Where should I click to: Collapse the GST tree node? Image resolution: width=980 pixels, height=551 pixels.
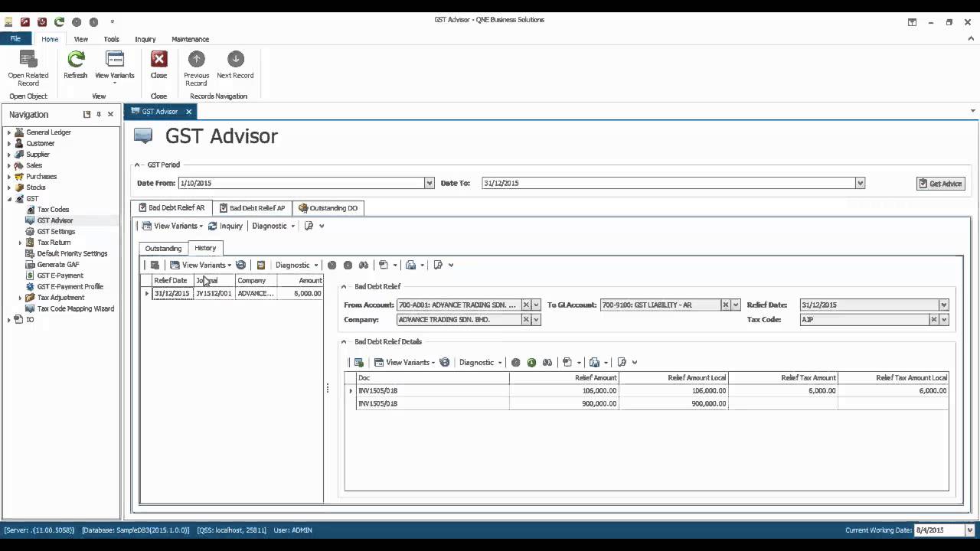coord(9,199)
